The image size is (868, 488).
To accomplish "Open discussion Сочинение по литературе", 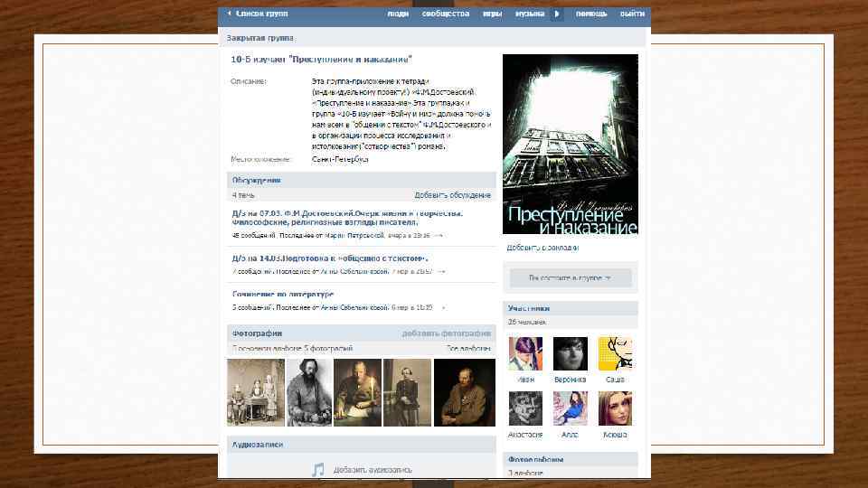I will (x=283, y=294).
